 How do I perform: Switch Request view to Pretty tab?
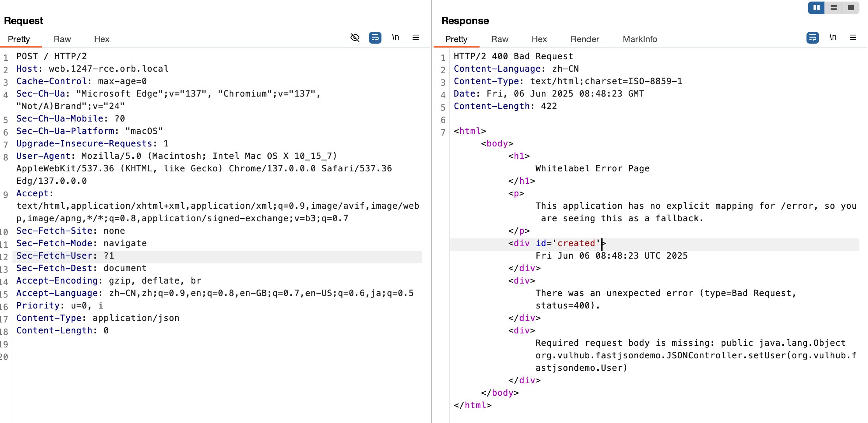[19, 39]
